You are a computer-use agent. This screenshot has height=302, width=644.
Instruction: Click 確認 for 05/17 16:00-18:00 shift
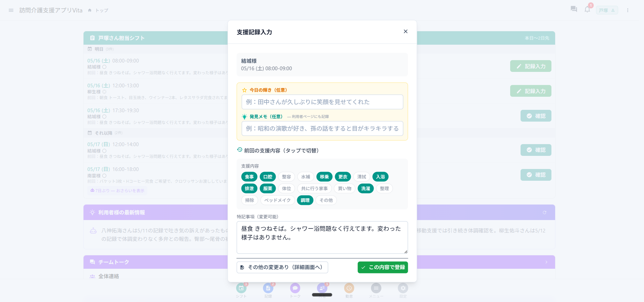click(536, 175)
